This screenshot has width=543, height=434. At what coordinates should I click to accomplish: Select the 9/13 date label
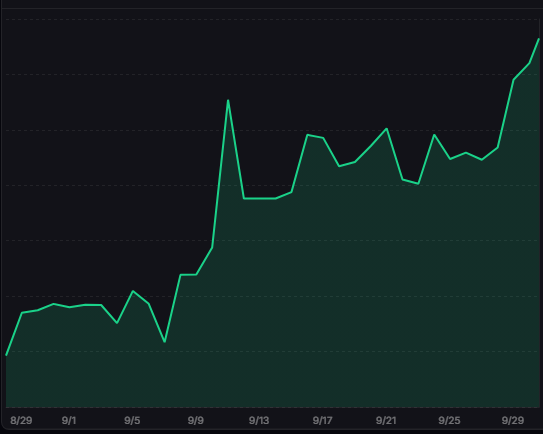click(x=259, y=420)
